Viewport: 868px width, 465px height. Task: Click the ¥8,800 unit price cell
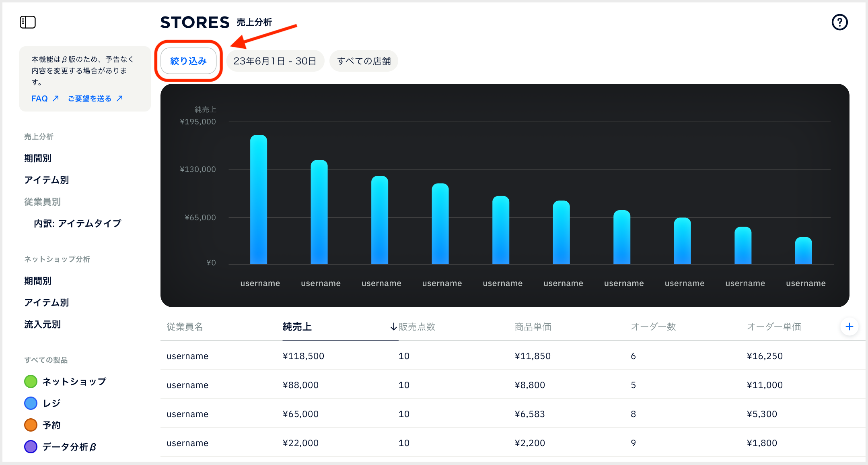tap(530, 385)
